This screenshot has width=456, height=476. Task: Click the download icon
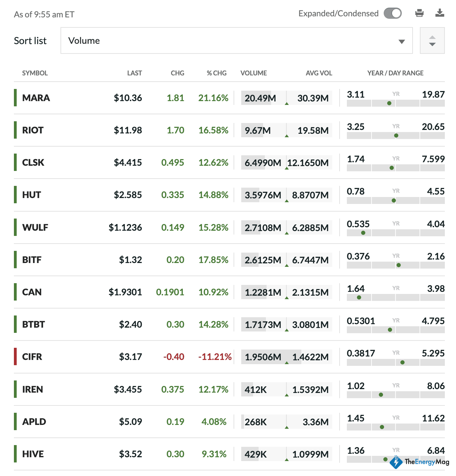pyautogui.click(x=440, y=13)
